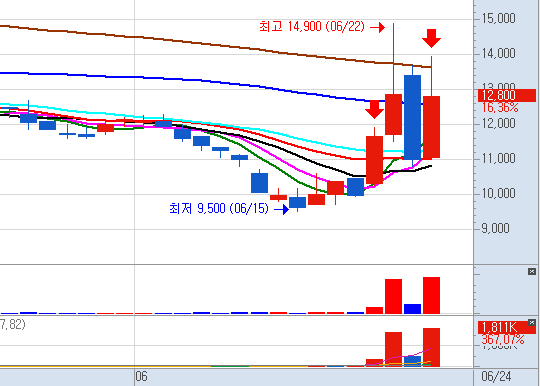Click the 06/24 date label

(x=496, y=376)
